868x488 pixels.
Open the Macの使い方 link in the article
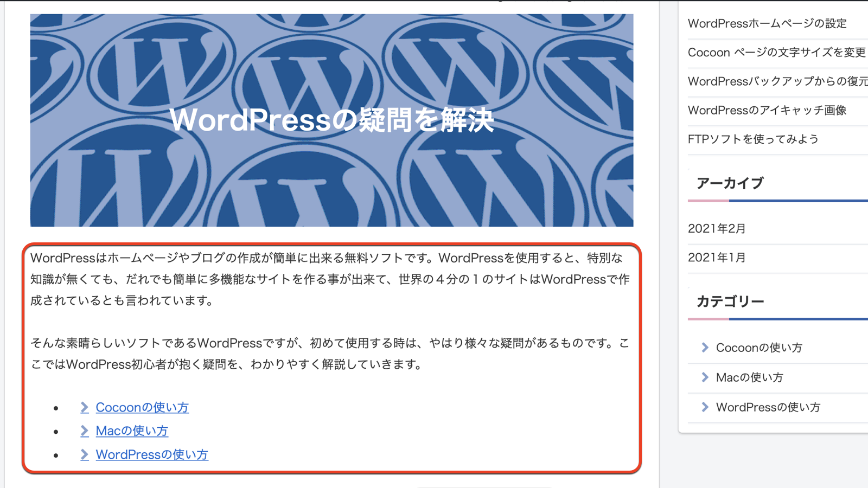tap(132, 431)
